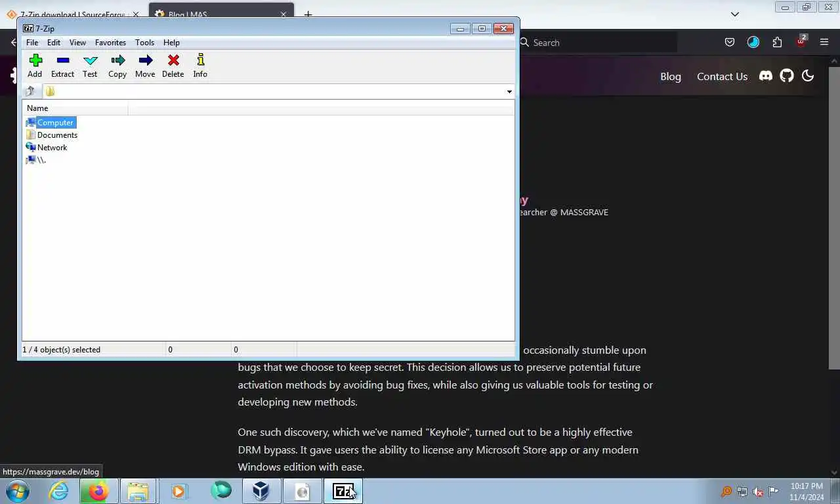Select the \\. item in list
840x504 pixels.
35,160
